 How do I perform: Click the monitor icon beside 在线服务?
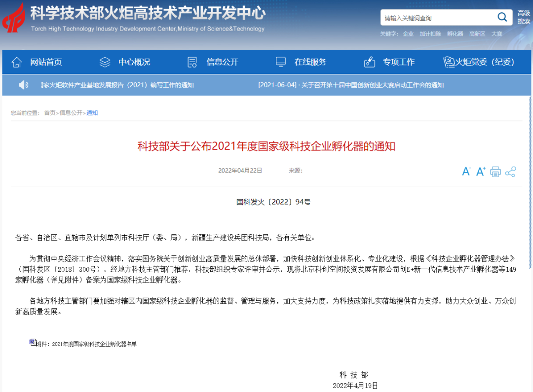point(280,62)
